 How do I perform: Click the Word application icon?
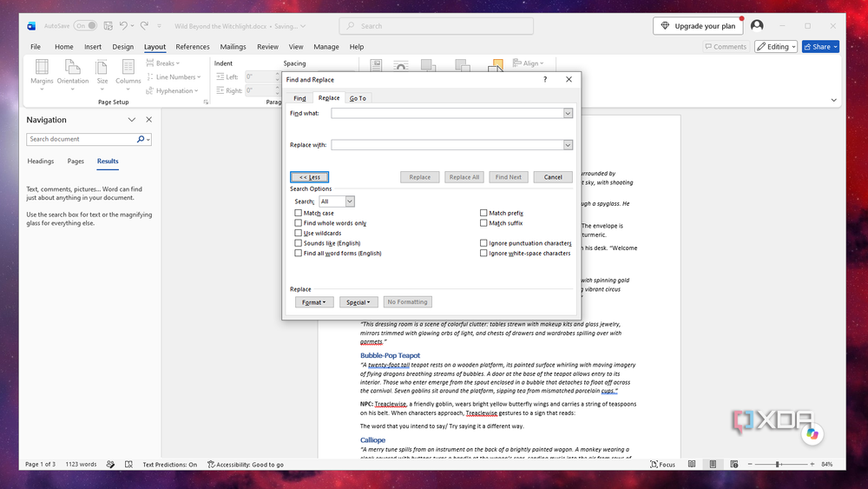[x=31, y=26]
